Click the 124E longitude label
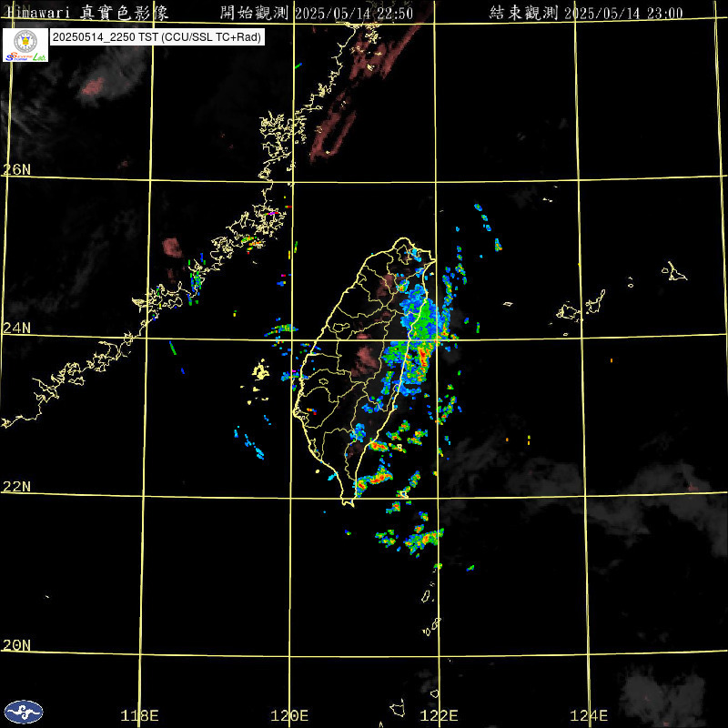The height and width of the screenshot is (728, 728). [x=589, y=715]
